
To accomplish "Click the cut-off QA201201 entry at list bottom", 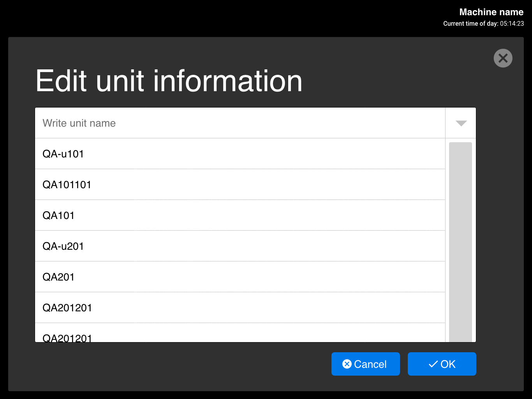I will [240, 336].
